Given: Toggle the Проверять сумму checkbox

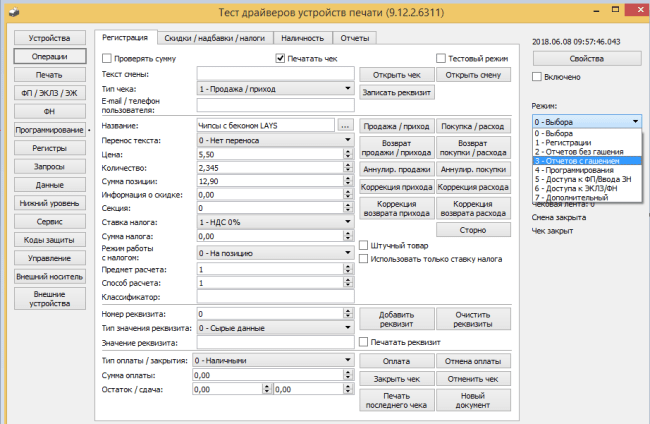Looking at the screenshot, I should [x=107, y=58].
